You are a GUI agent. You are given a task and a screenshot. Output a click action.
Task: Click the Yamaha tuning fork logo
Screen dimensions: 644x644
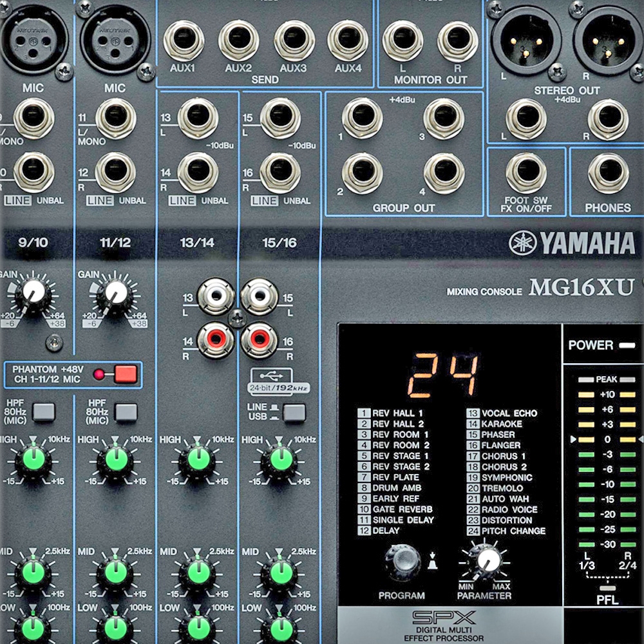click(x=522, y=243)
